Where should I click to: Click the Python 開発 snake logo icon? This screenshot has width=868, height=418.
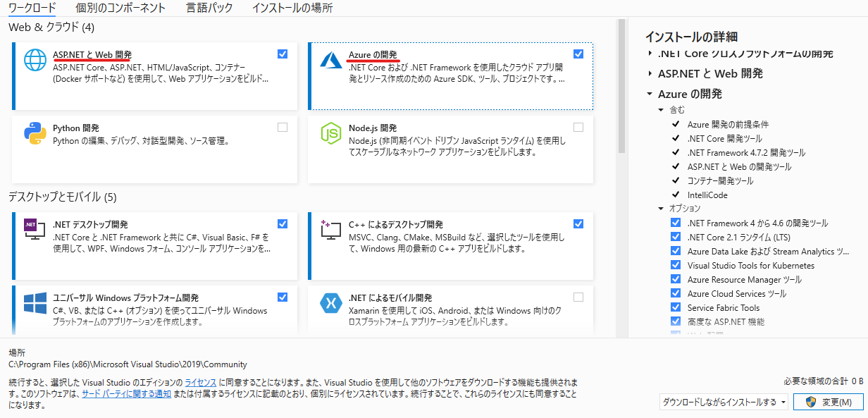point(35,133)
